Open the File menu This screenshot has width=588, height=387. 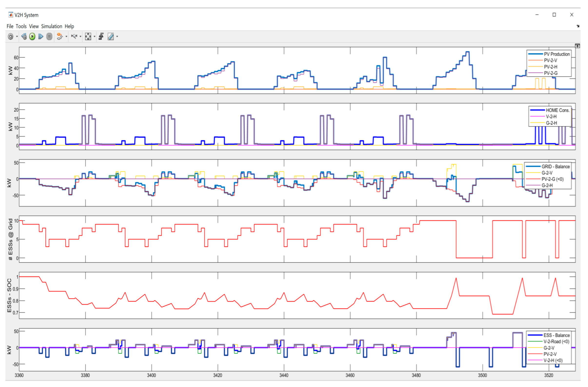click(10, 26)
